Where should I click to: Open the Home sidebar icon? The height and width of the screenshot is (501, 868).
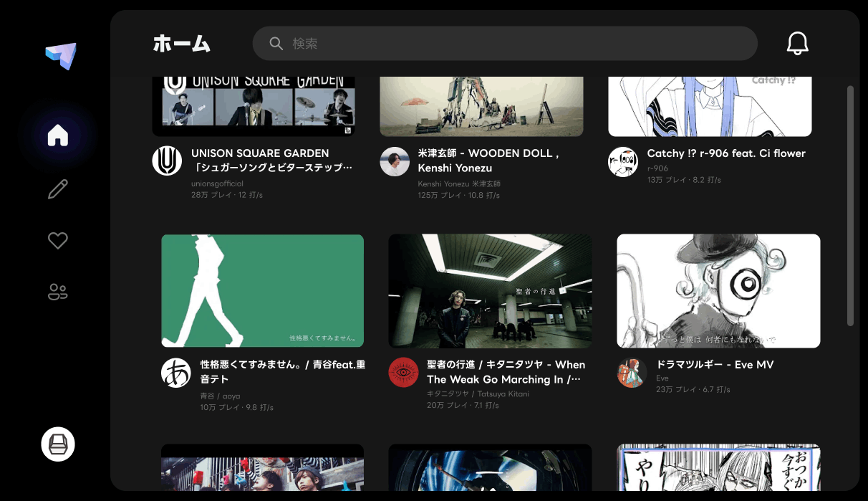(x=58, y=135)
